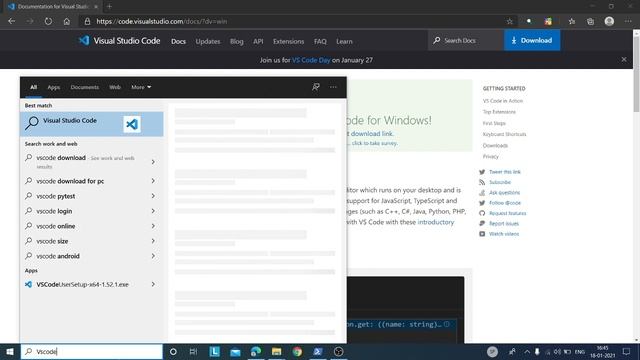The image size is (640, 360).
Task: Switch to Microsoft Edge on taskbar
Action: tap(256, 351)
